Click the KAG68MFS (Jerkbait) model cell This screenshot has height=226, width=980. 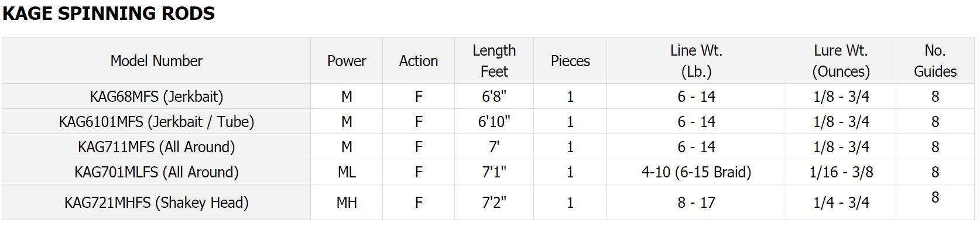(156, 96)
